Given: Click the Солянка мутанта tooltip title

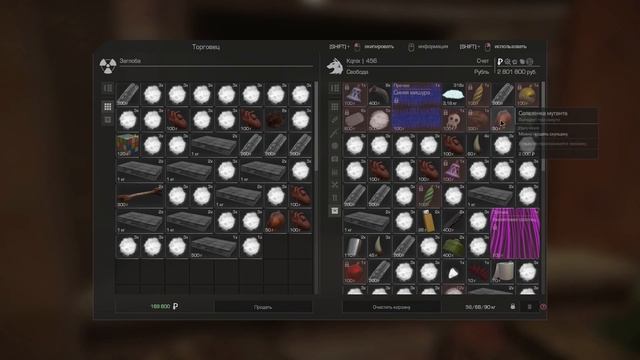Looking at the screenshot, I should click(542, 113).
